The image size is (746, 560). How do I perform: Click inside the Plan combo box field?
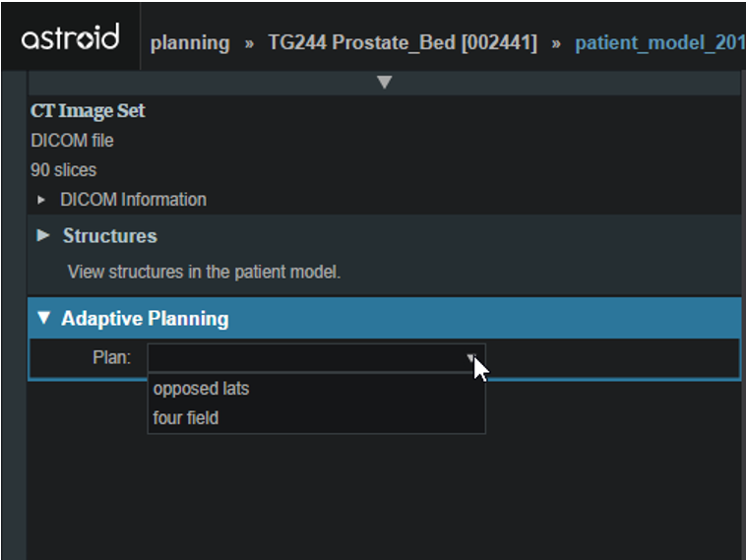point(305,358)
